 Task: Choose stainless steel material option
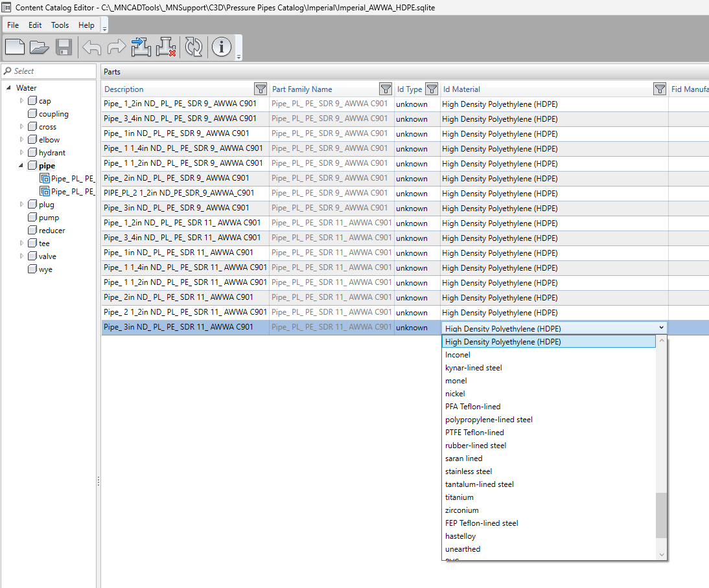pyautogui.click(x=548, y=471)
